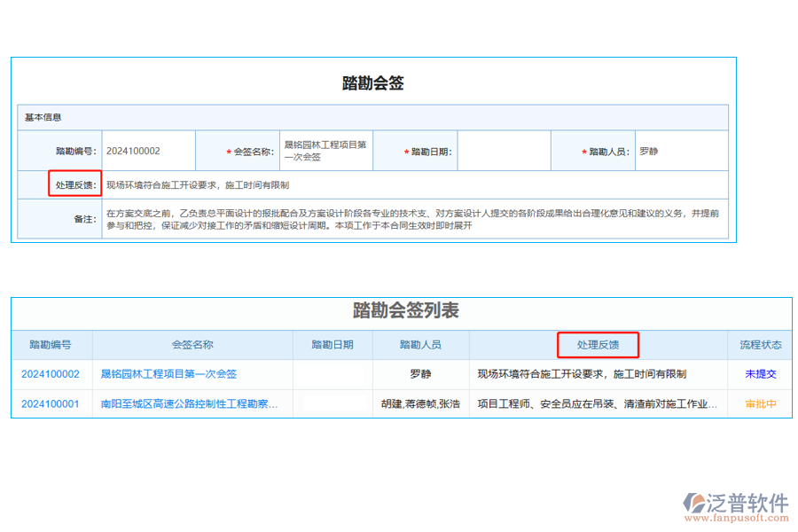Click the 未提交 status link
This screenshot has height=532, width=798.
point(759,373)
